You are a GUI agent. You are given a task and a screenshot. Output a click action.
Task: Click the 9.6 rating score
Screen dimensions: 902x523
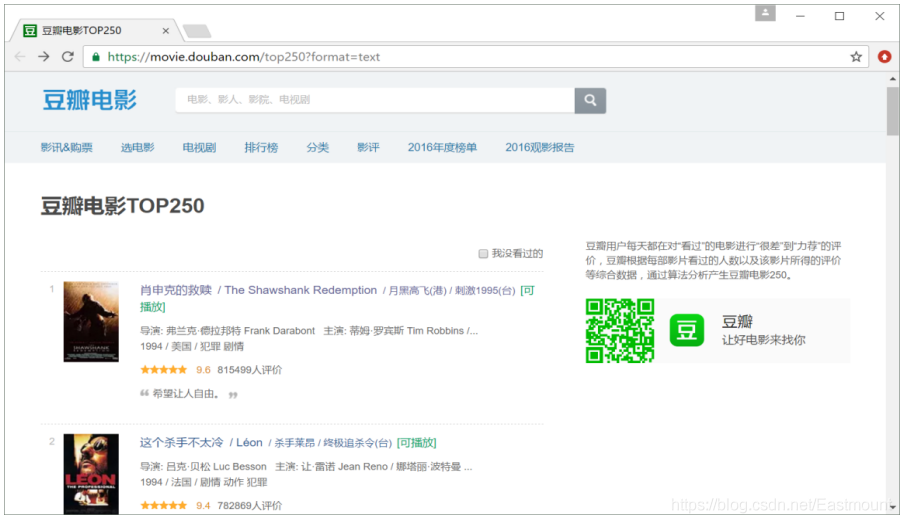click(x=203, y=370)
